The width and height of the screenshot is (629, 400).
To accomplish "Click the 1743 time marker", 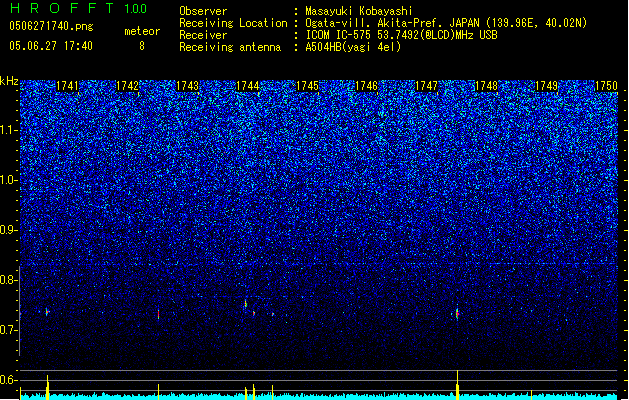I will click(187, 86).
